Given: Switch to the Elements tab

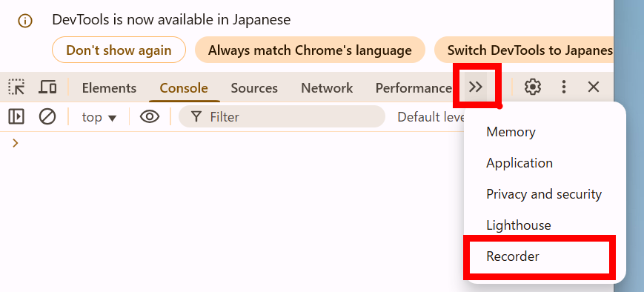Looking at the screenshot, I should (x=109, y=88).
